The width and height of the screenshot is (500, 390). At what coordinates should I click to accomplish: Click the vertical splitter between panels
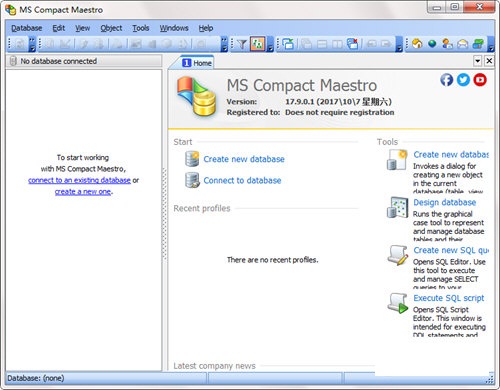(165, 213)
